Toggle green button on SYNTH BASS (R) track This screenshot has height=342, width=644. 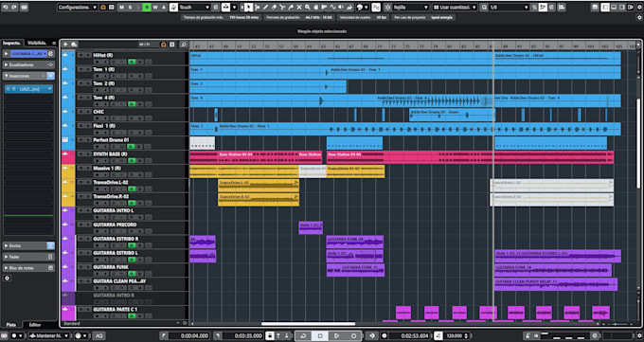click(x=132, y=160)
